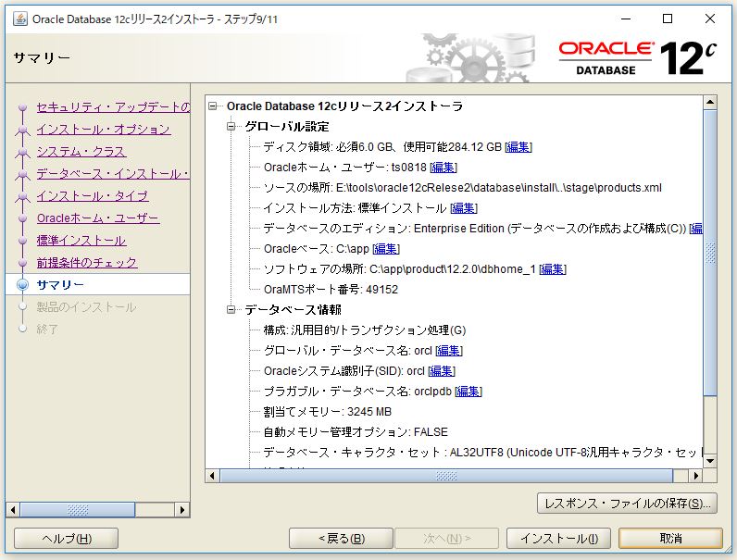The image size is (737, 560).
Task: Click 編集 link for Oracleホーム・ユーザー ts0818
Action: point(443,168)
